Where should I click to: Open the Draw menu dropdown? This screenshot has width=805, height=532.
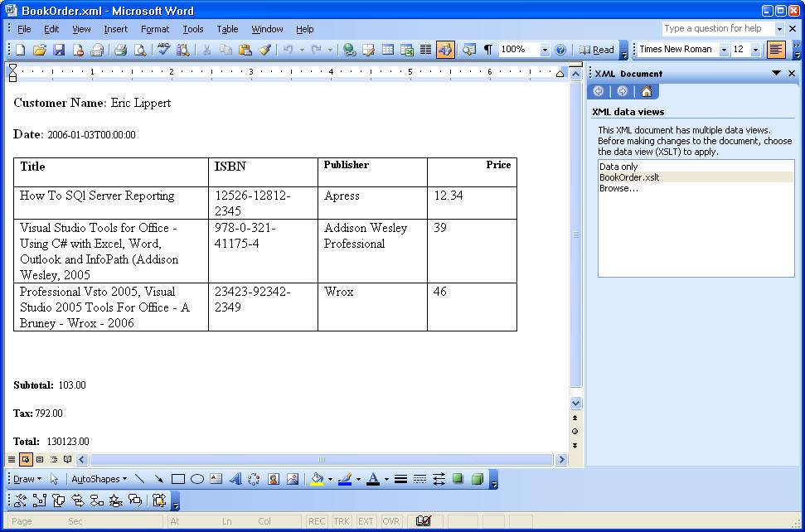[27, 479]
